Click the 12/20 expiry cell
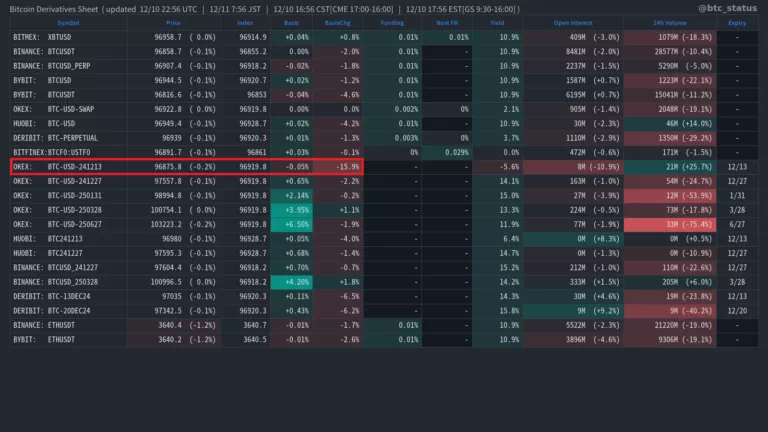This screenshot has height=432, width=768. pos(737,311)
